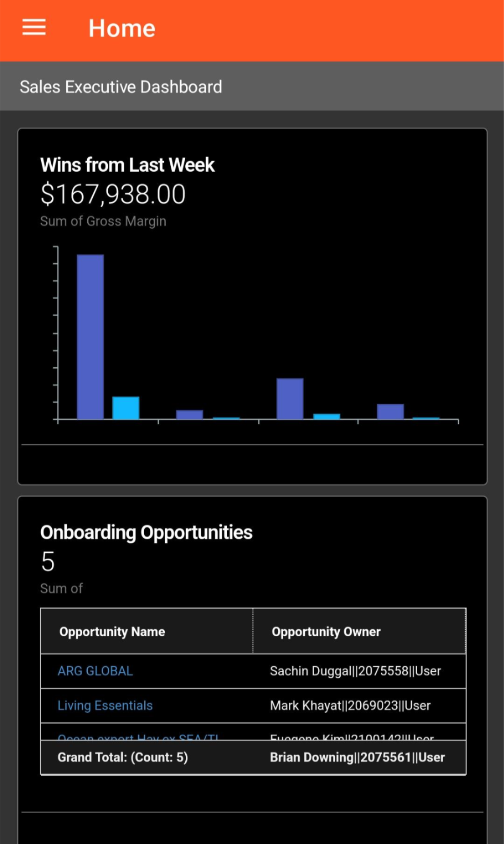Sort by Opportunity Name column header

[112, 632]
